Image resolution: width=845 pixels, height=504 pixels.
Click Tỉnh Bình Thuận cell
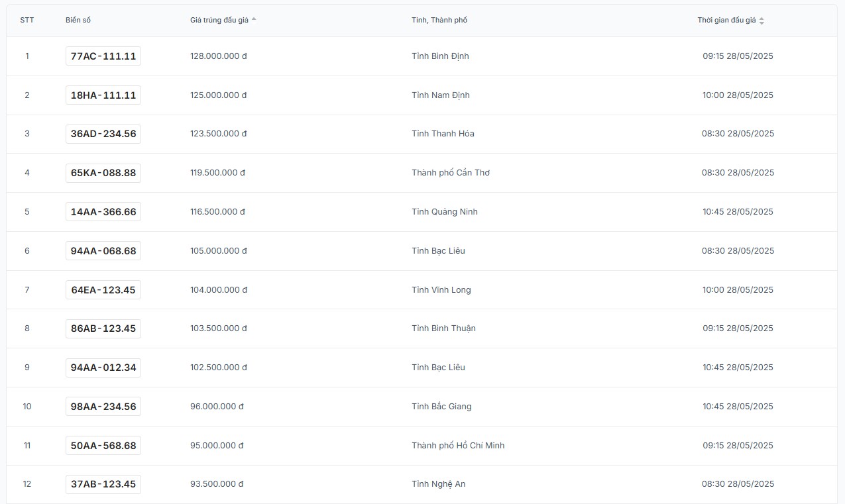click(443, 328)
